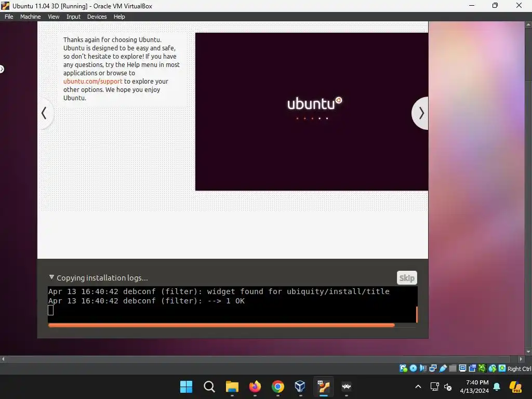
Task: Click the orange installation progress bar
Action: point(221,325)
